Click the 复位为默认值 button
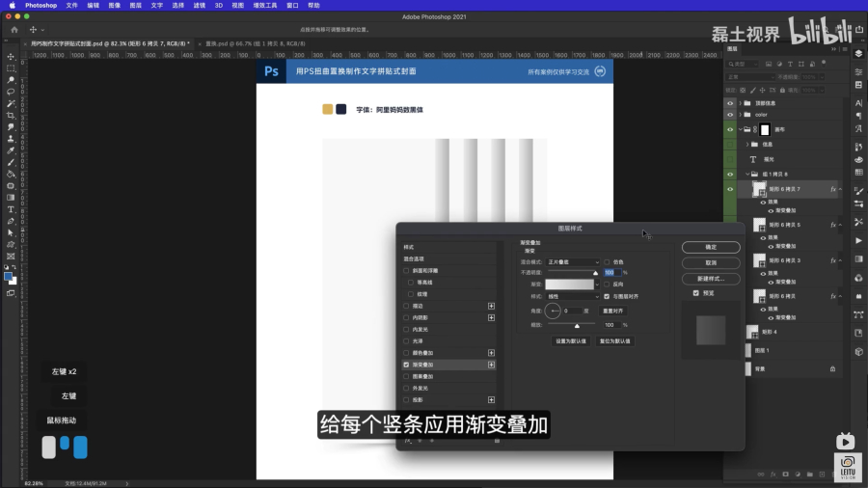Image resolution: width=868 pixels, height=488 pixels. (614, 341)
